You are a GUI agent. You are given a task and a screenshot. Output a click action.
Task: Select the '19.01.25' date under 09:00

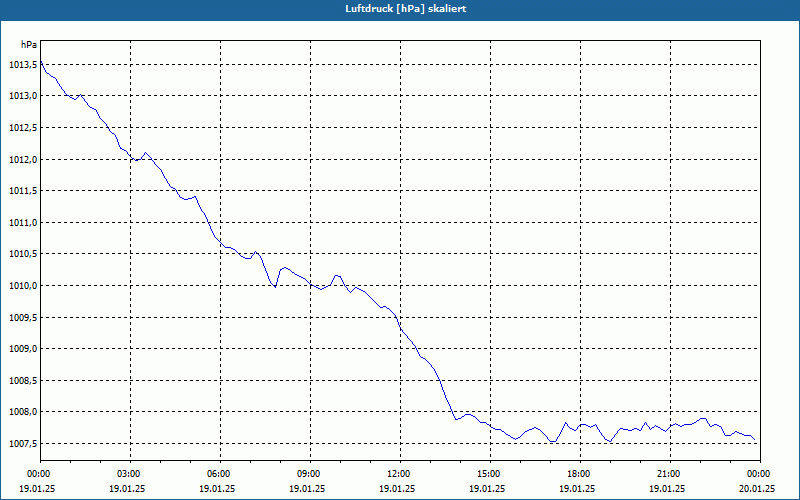[307, 489]
